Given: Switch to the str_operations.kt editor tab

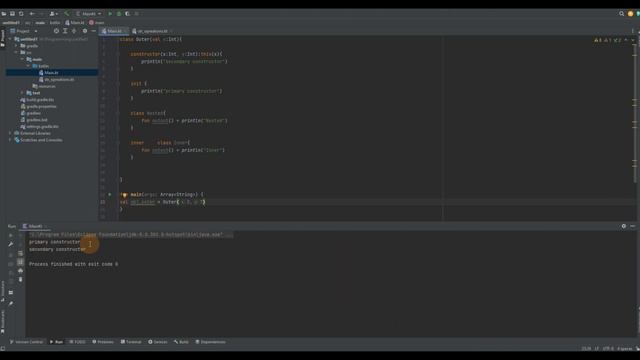Looking at the screenshot, I should click(151, 31).
